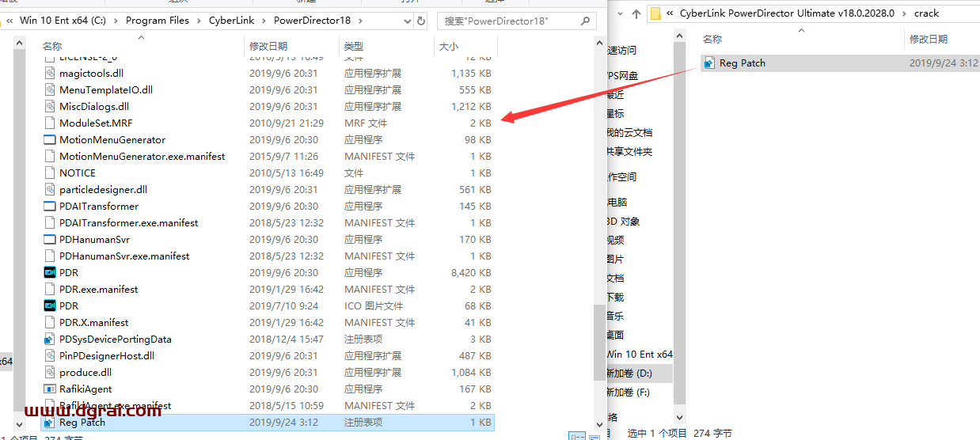980x440 pixels.
Task: Refresh the PowerDirector18 folder view
Action: point(420,21)
